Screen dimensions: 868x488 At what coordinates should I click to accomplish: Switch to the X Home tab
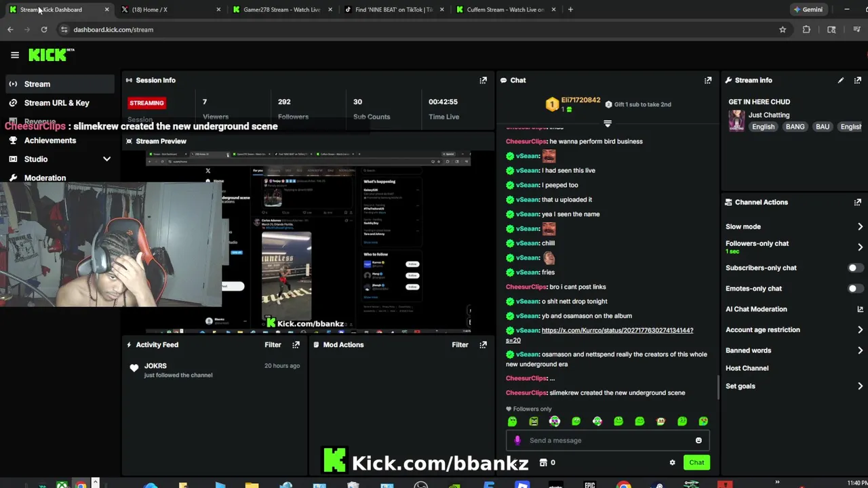[x=171, y=9]
